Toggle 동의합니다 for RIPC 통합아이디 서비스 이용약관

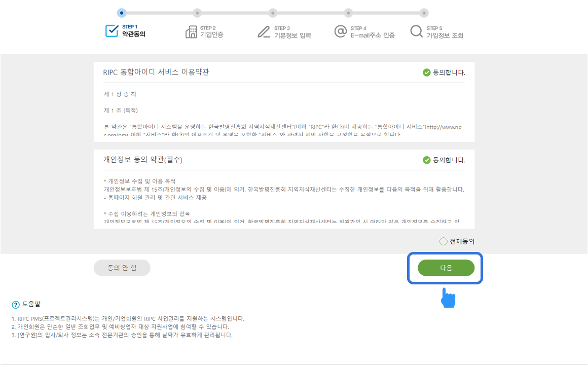coord(427,72)
